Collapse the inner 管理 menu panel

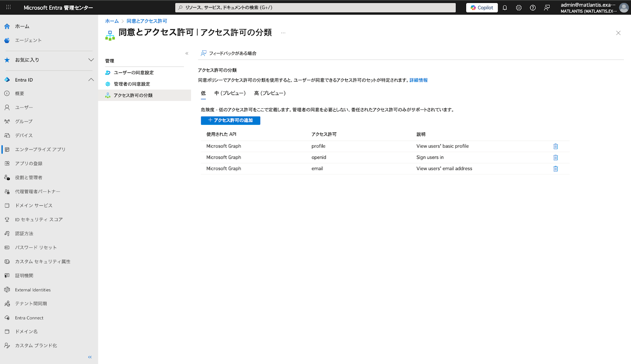(x=187, y=53)
